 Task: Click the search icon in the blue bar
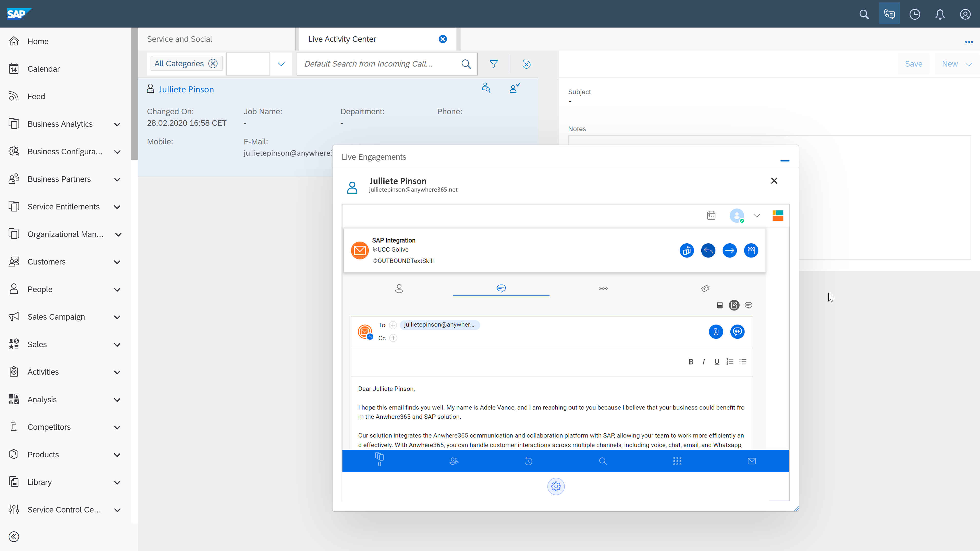pos(603,461)
